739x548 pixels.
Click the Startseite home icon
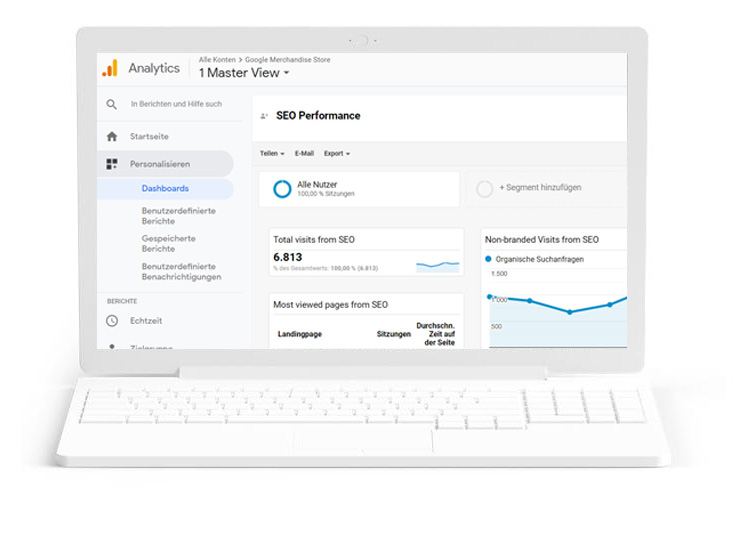click(112, 137)
